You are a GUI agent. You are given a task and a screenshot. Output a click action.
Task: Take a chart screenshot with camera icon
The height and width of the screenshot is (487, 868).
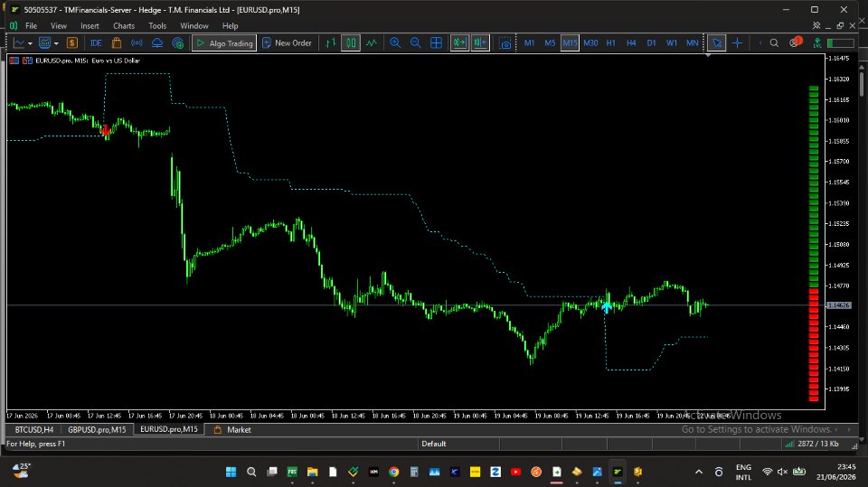[x=505, y=42]
